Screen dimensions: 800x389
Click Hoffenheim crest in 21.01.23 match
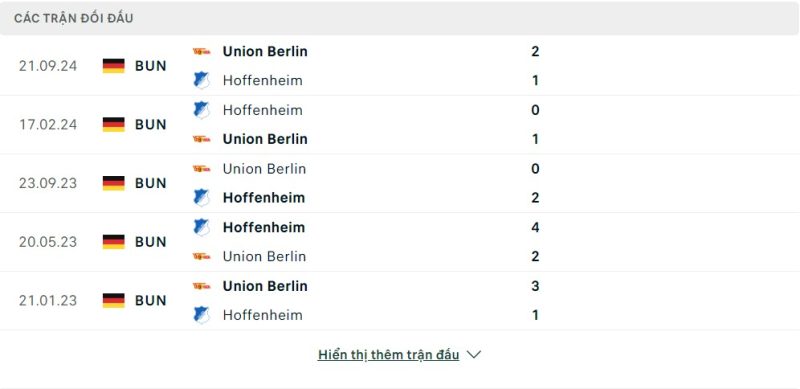(202, 315)
